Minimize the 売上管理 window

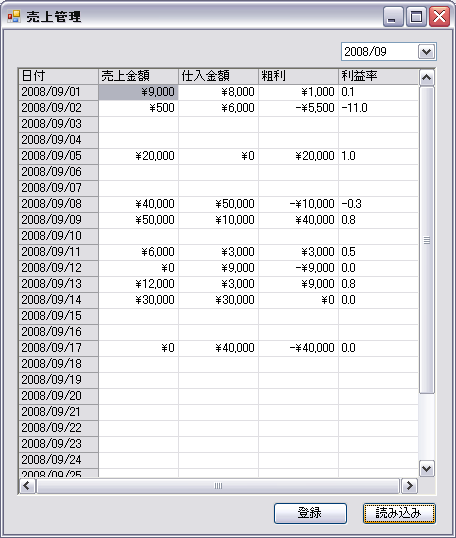(393, 16)
